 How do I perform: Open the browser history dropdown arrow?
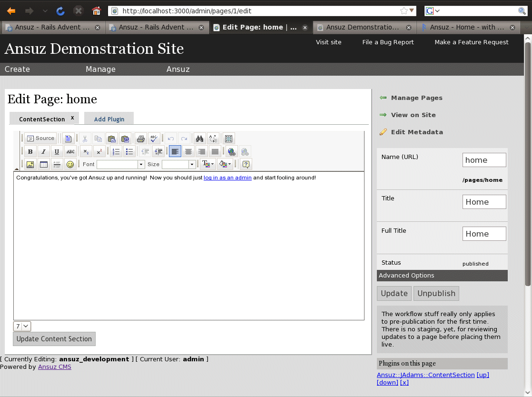pos(45,11)
